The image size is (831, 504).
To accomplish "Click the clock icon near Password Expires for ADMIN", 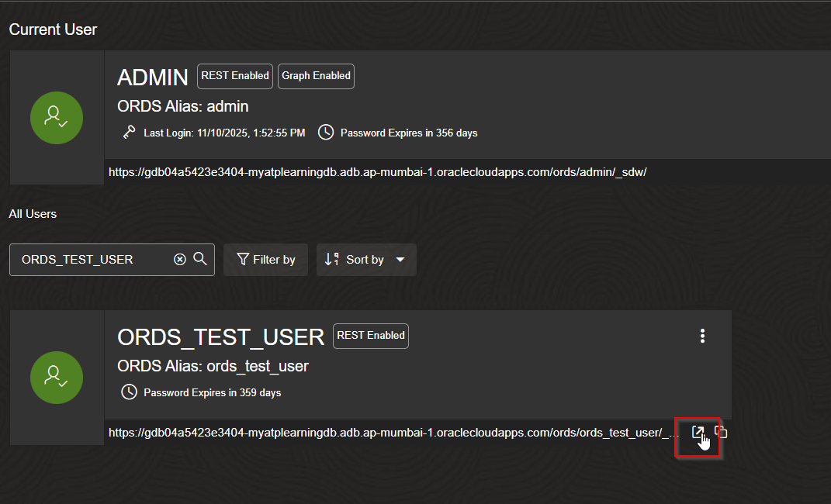I will [x=326, y=132].
